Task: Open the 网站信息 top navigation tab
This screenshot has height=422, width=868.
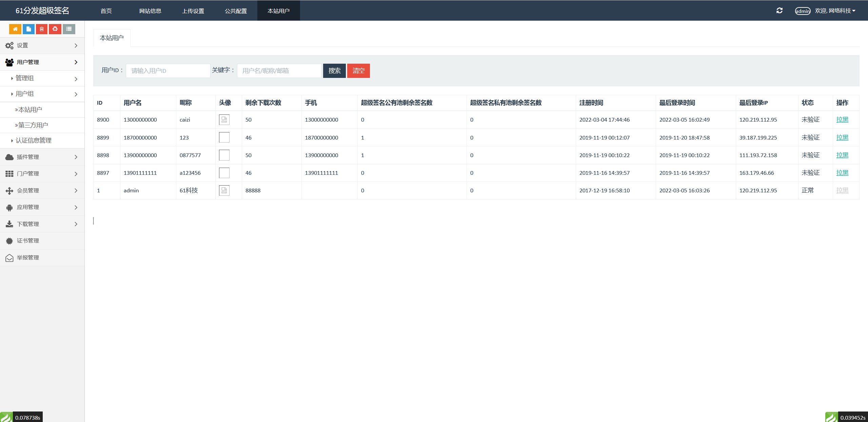Action: (x=150, y=11)
